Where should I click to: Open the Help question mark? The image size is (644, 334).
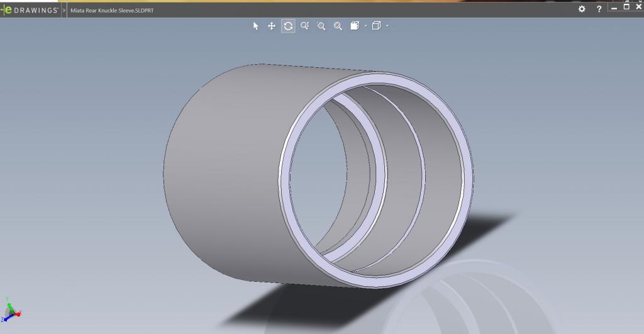(x=599, y=9)
